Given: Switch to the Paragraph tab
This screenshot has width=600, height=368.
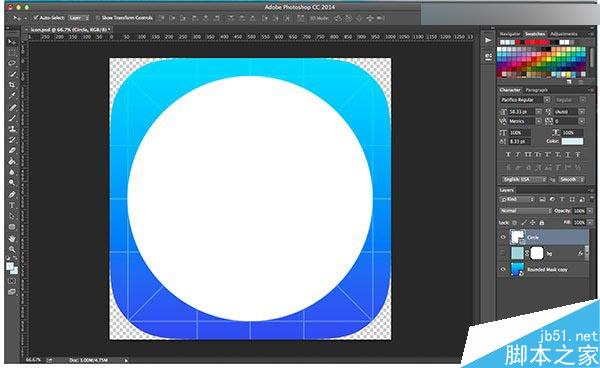Looking at the screenshot, I should (536, 90).
